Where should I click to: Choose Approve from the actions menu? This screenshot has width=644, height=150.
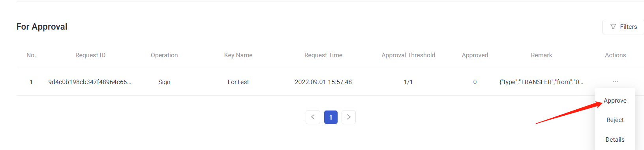[615, 101]
